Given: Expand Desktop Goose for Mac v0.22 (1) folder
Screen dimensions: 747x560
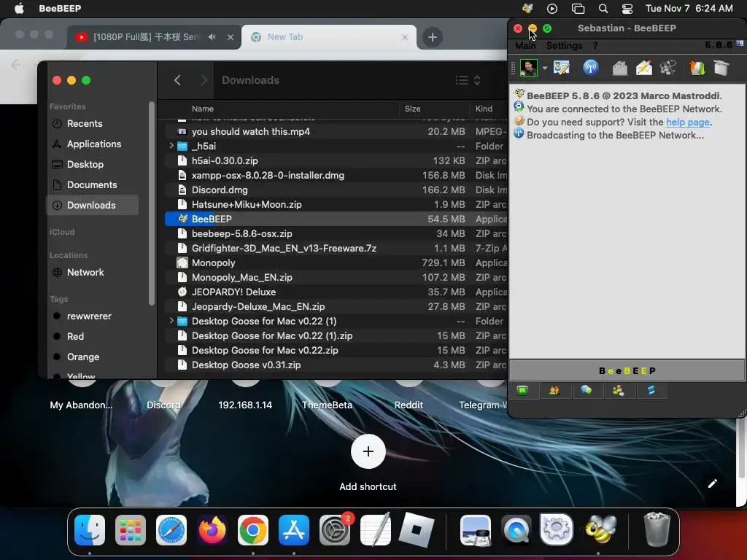Looking at the screenshot, I should 171,321.
